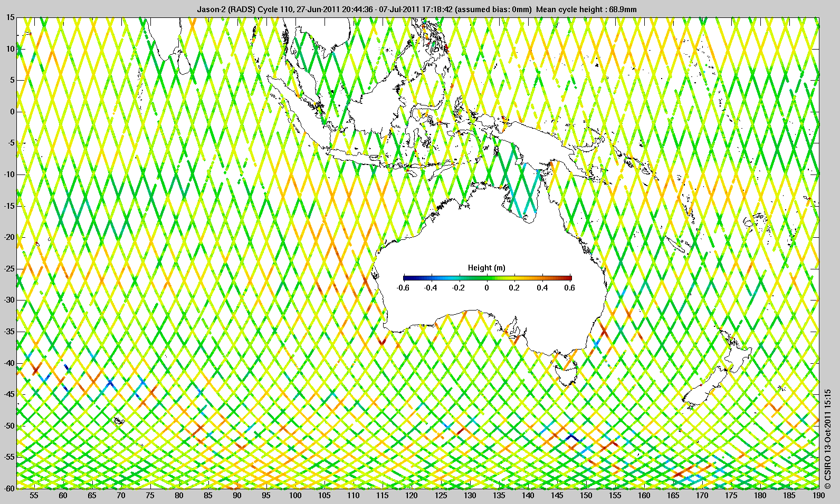Click the "90" longitude label on the horizontal axis
This screenshot has height=504, width=840.
[237, 496]
